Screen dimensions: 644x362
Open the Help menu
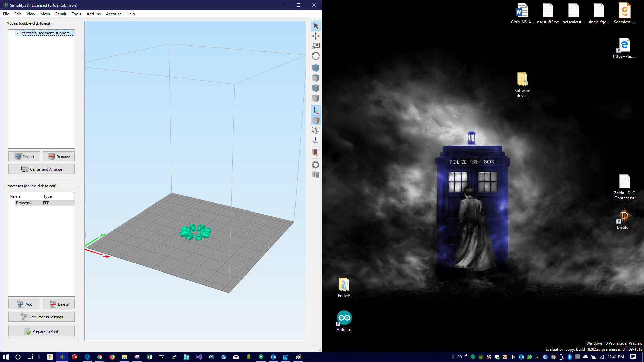click(130, 14)
